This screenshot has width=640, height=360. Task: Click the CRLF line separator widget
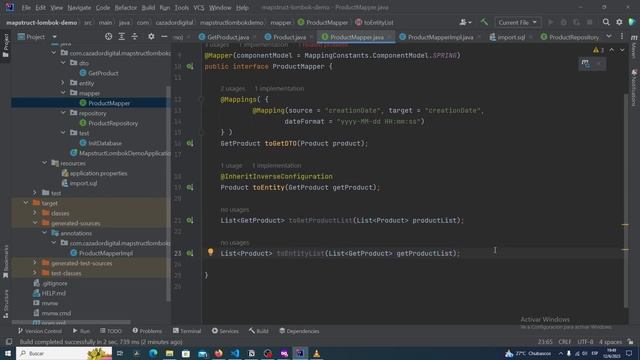[564, 342]
